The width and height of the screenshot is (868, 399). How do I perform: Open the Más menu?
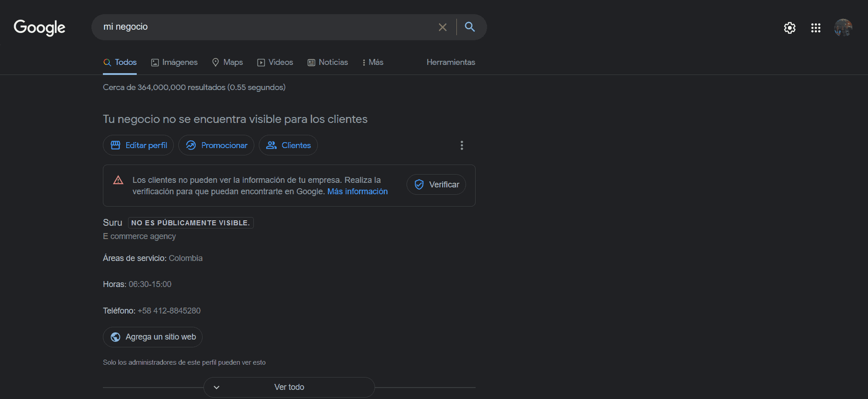pos(373,63)
